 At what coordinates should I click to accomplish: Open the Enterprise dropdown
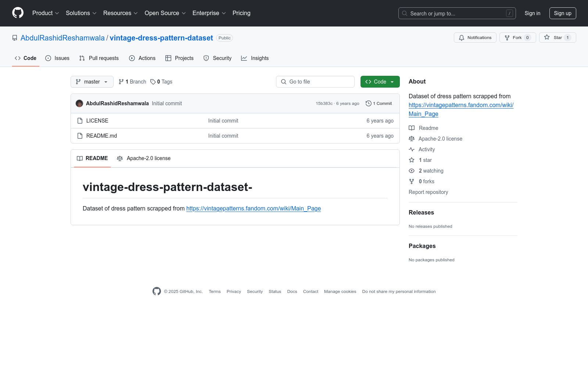coord(209,13)
